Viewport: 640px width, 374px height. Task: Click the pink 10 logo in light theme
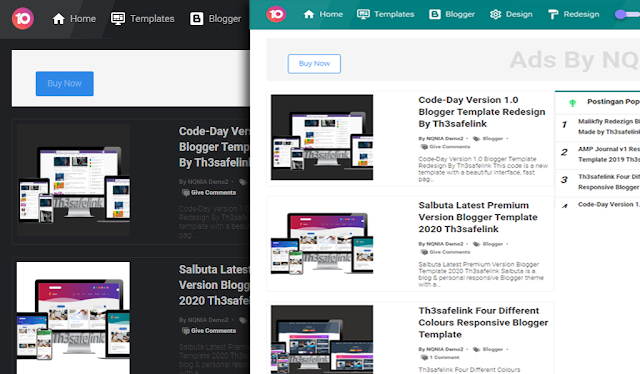tap(276, 14)
